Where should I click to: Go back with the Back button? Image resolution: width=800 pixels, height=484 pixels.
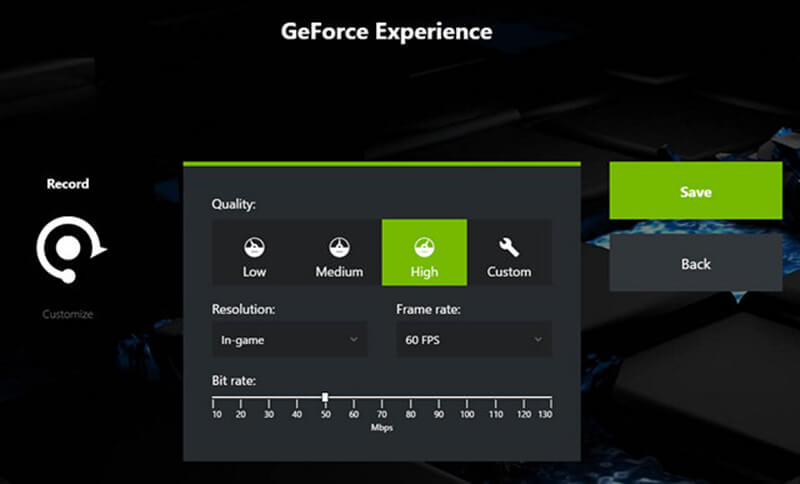click(x=695, y=264)
